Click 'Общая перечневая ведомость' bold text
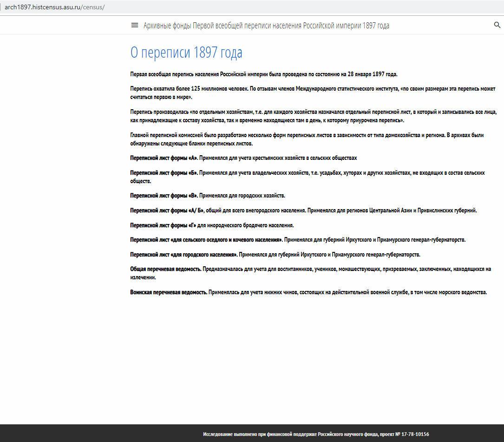 (165, 270)
